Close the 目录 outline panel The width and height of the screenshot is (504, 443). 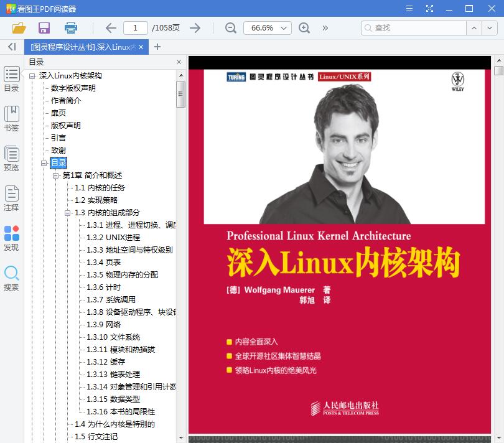click(x=179, y=62)
